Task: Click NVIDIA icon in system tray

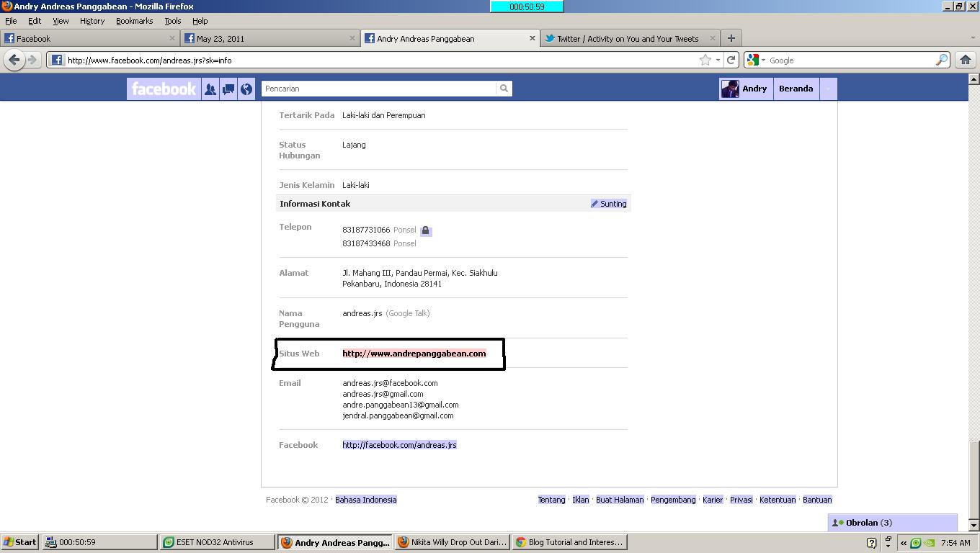Action: click(930, 543)
